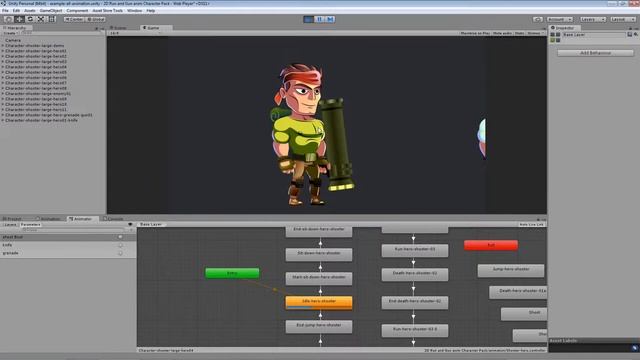The image size is (640, 360).
Task: Click the Base Layer name field in Inspector
Action: (x=594, y=35)
